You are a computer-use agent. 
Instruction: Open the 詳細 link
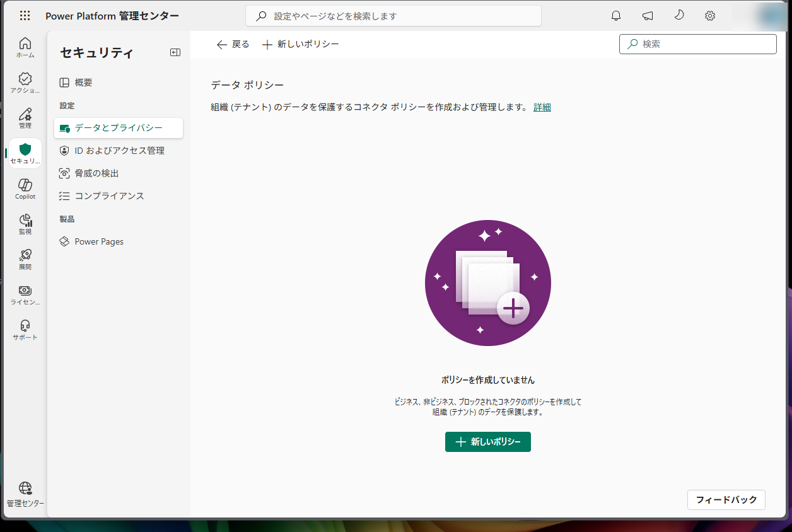(x=542, y=107)
